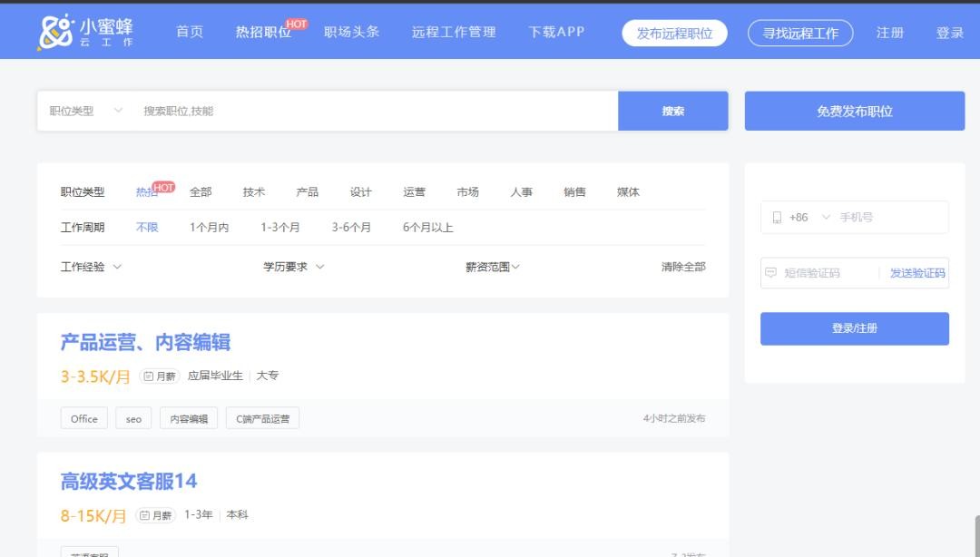
Task: Open the +86 country code selector
Action: tap(809, 218)
